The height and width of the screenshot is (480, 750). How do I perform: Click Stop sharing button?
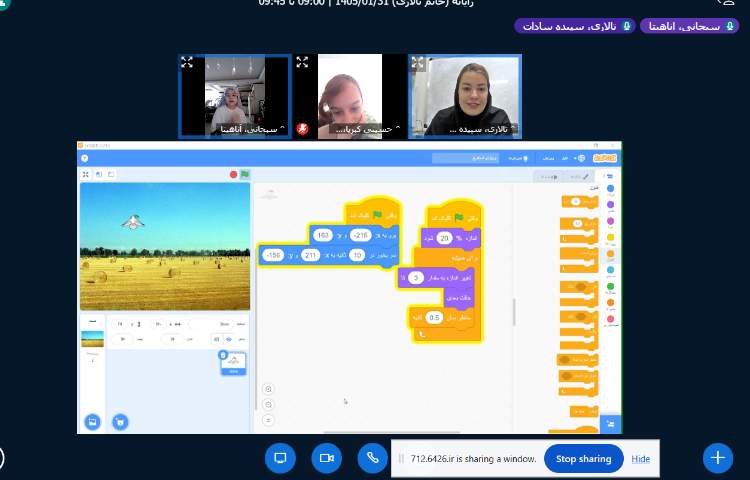[x=584, y=459]
